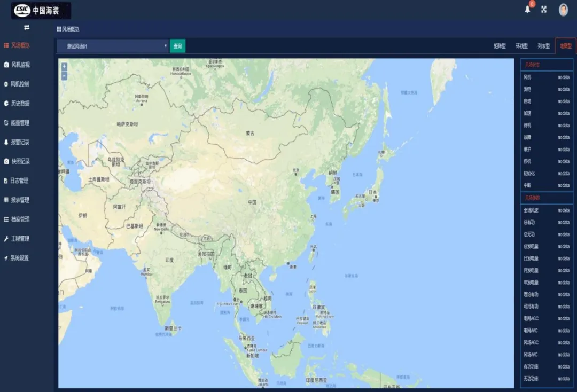The width and height of the screenshot is (577, 392).
Task: Expand the 测试风场01 wind farm dropdown
Action: pos(113,46)
